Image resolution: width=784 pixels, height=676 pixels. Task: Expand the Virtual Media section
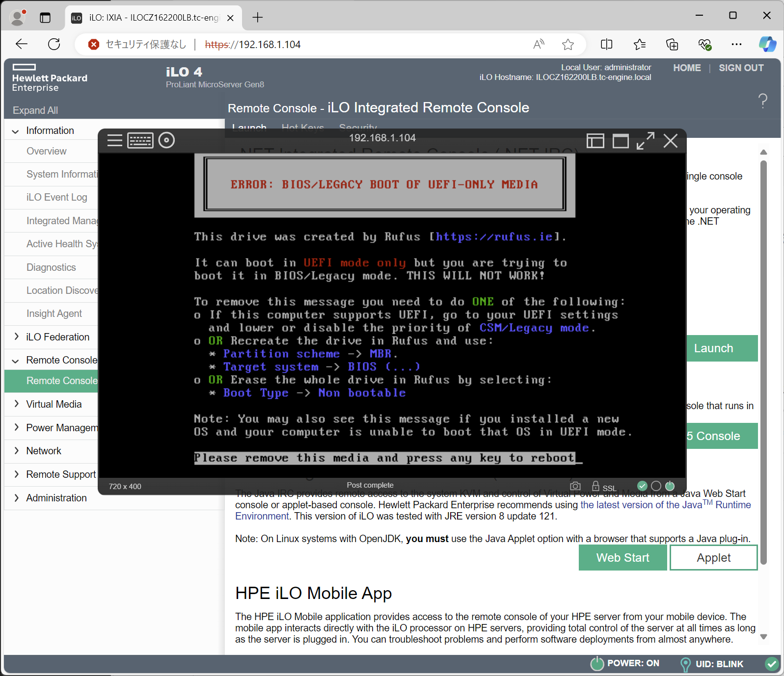[16, 404]
